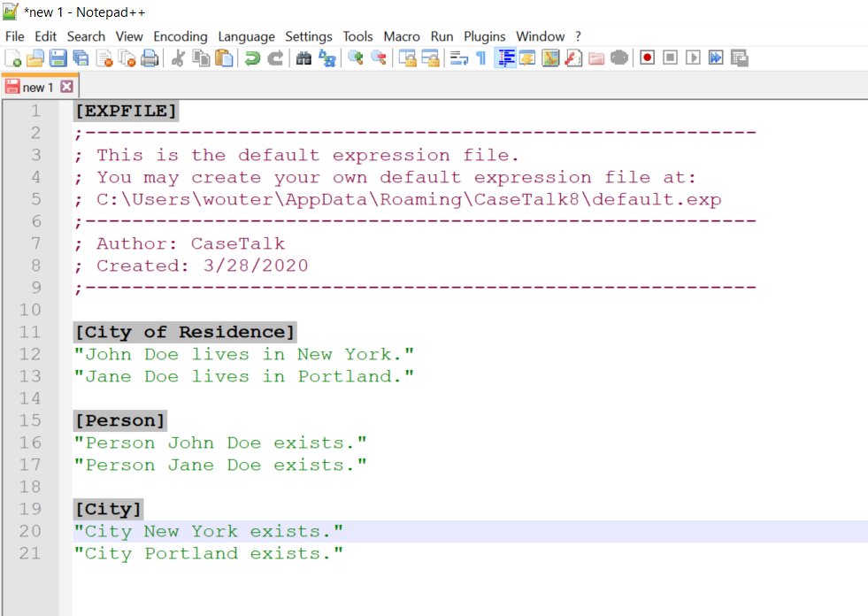This screenshot has width=868, height=616.
Task: Close the 'new 1' tab with its X
Action: click(x=66, y=87)
